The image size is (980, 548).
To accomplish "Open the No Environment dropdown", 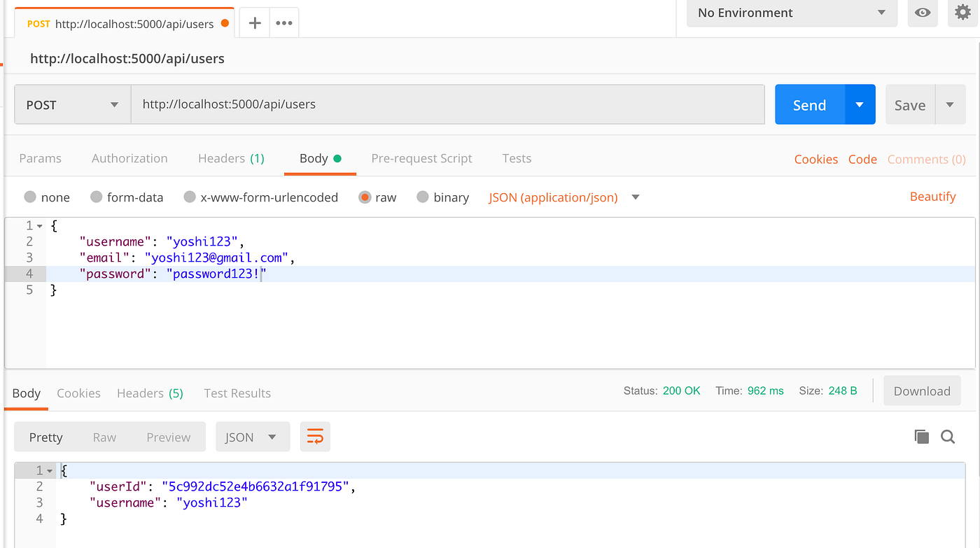I will 791,13.
